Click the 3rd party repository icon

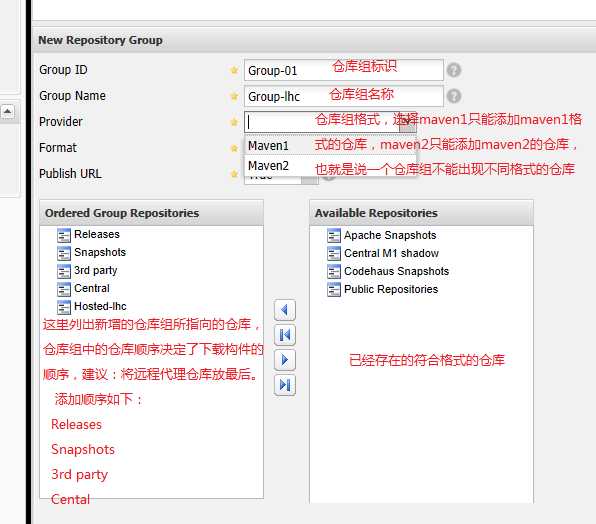click(x=64, y=271)
